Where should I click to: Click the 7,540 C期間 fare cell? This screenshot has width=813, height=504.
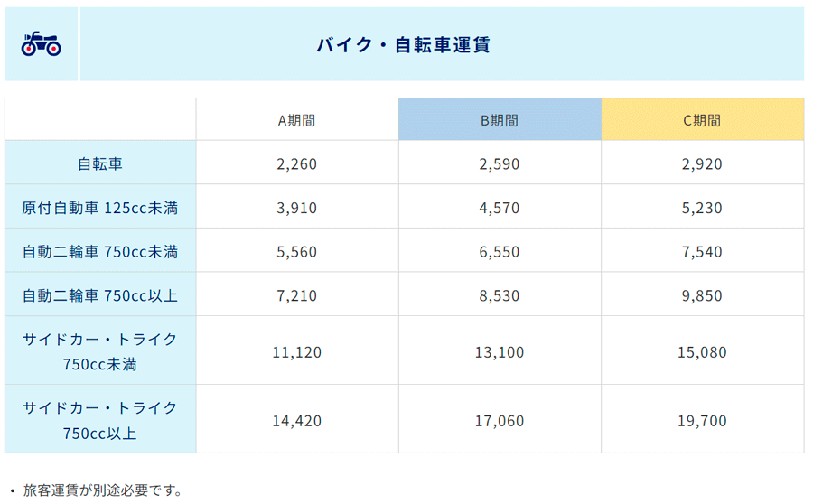tap(703, 251)
